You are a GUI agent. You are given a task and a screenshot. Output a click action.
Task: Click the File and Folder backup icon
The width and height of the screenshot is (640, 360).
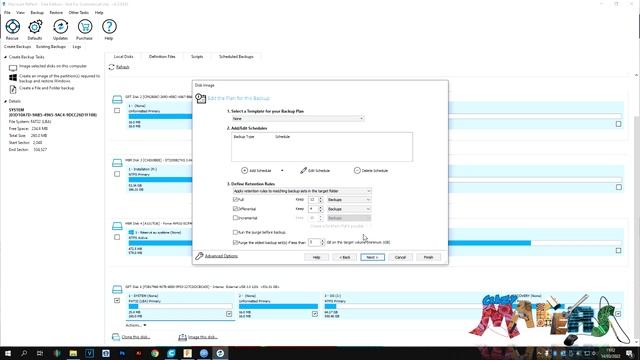[13, 89]
